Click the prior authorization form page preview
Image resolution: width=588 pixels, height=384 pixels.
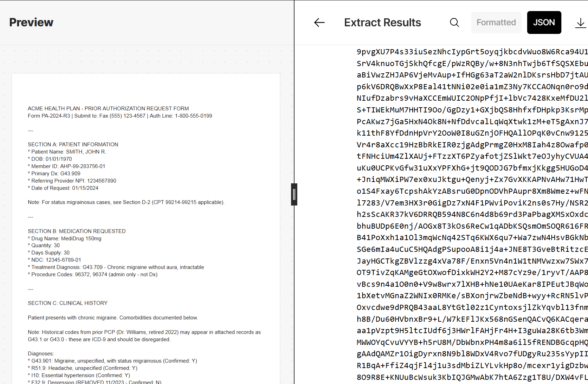click(145, 225)
